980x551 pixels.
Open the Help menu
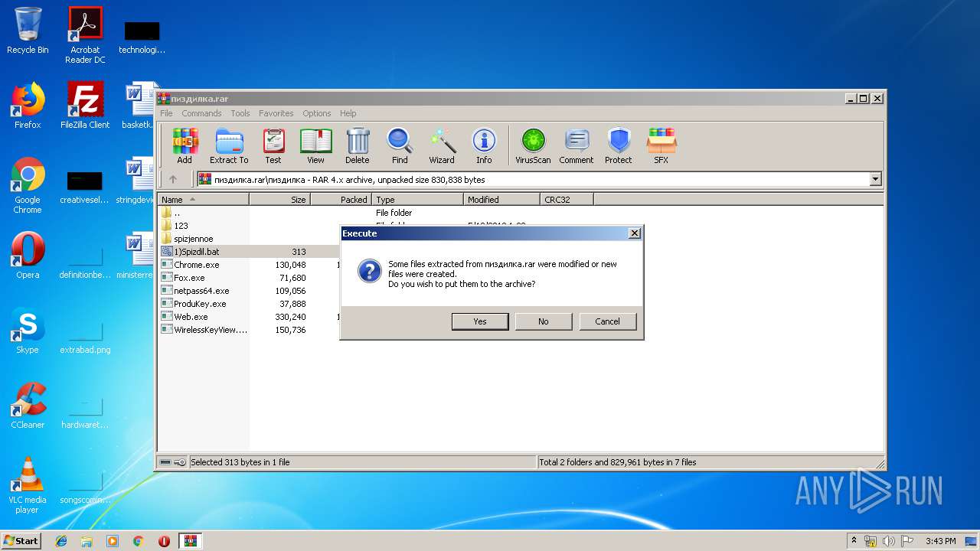[348, 113]
